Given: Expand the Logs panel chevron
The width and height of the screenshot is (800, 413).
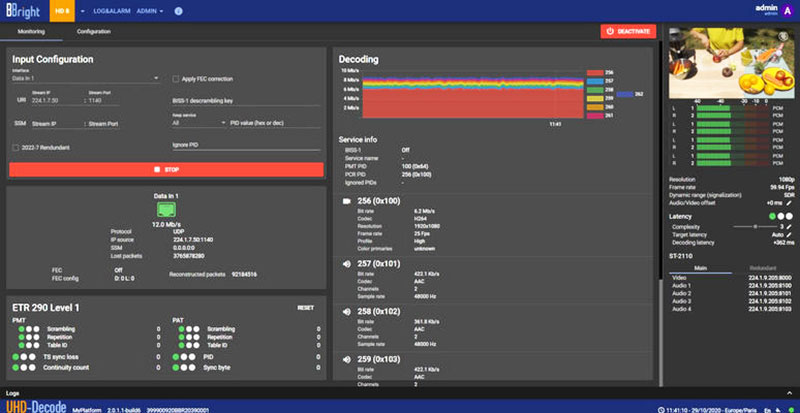Looking at the screenshot, I should click(789, 393).
